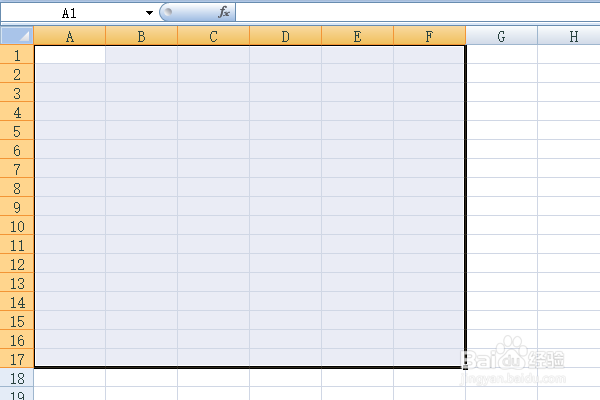Image resolution: width=600 pixels, height=400 pixels.
Task: Select column E header
Action: pos(357,36)
